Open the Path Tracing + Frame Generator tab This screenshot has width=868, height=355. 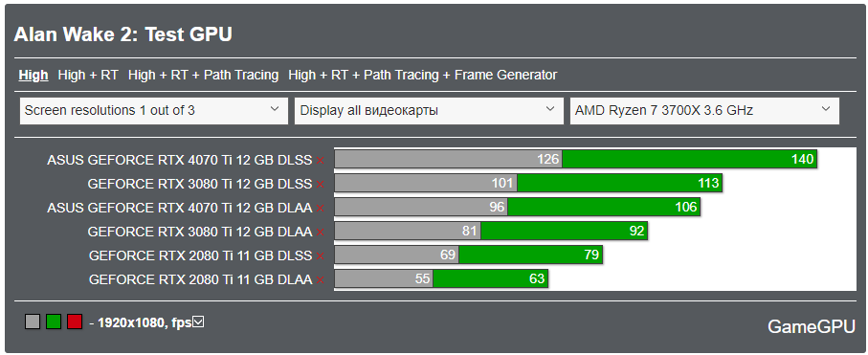pyautogui.click(x=422, y=75)
